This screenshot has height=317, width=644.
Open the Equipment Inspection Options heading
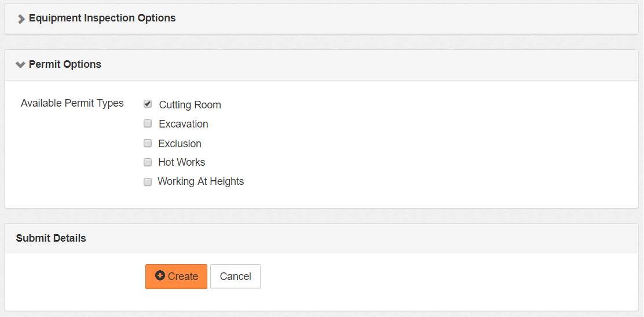coord(102,18)
